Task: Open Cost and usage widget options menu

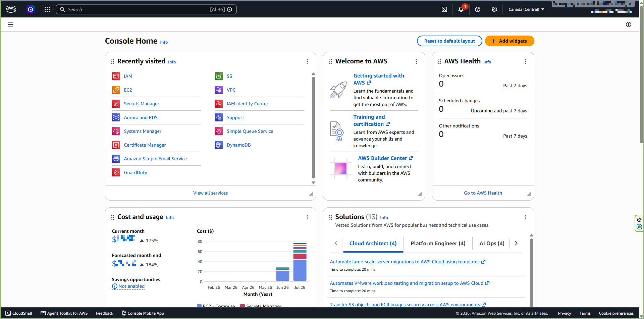Action: pyautogui.click(x=307, y=217)
